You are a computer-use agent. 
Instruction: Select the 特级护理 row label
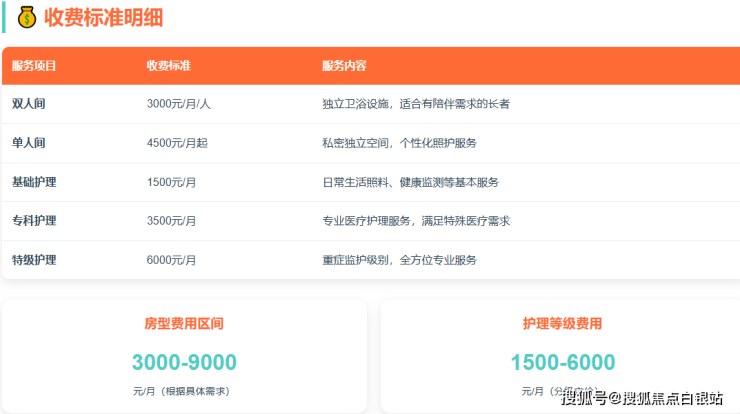tap(34, 259)
